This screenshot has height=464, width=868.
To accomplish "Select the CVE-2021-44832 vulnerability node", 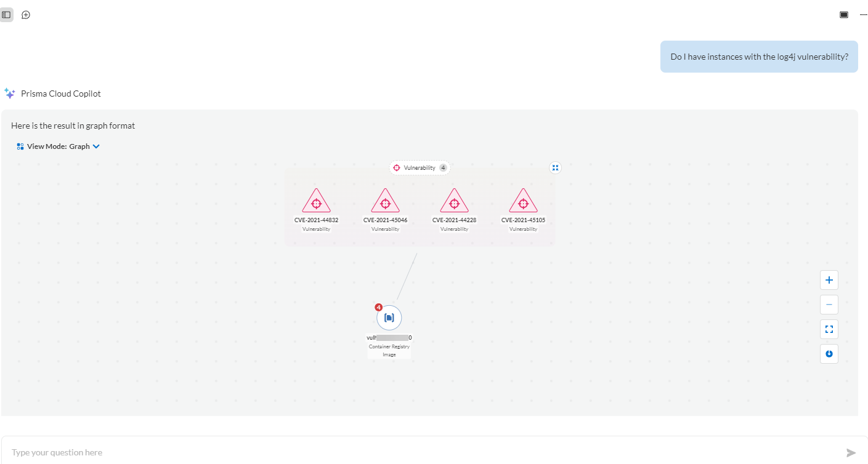I will [x=316, y=202].
